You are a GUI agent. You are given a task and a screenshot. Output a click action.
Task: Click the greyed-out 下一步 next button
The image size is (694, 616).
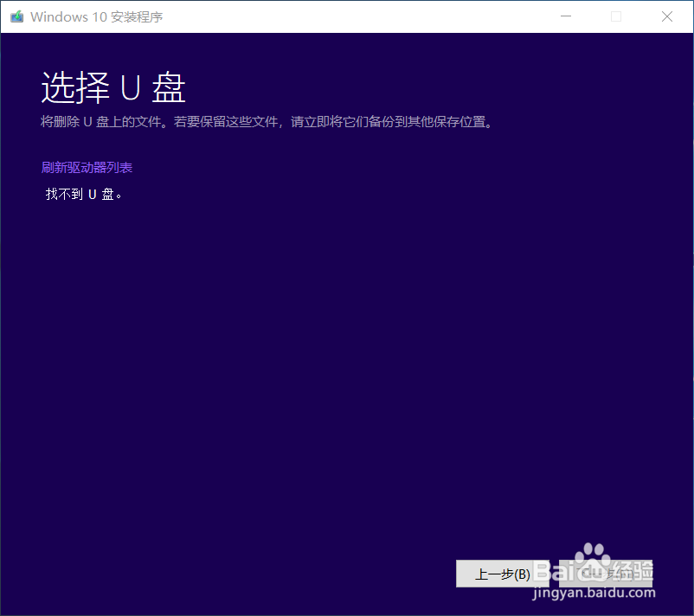coord(606,574)
